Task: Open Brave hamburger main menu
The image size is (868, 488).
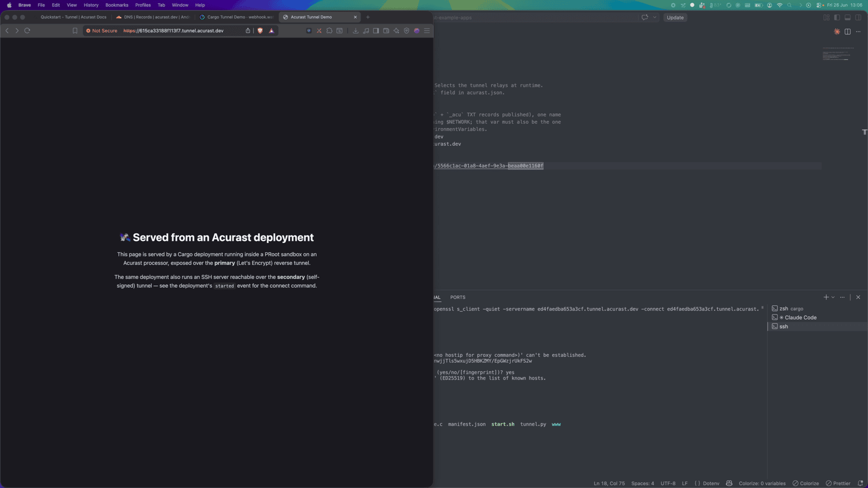Action: coord(427,31)
